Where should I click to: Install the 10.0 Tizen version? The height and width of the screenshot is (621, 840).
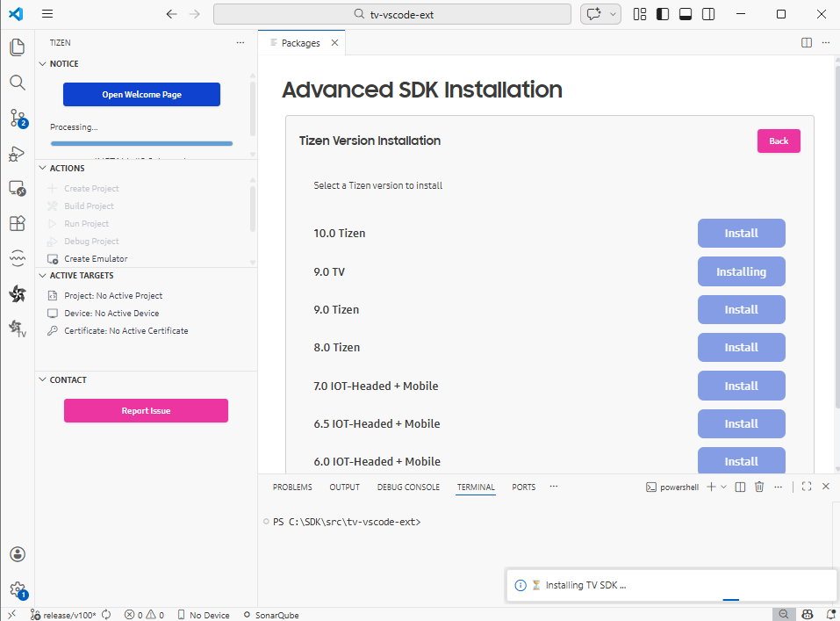741,234
